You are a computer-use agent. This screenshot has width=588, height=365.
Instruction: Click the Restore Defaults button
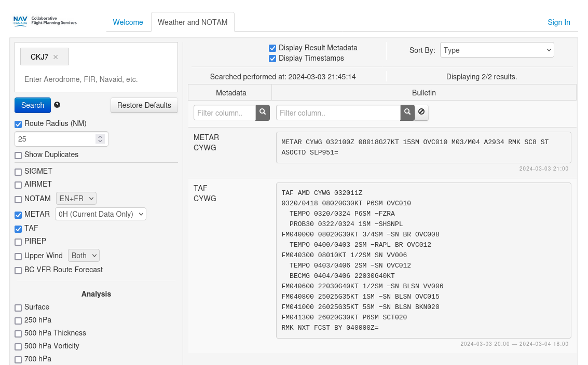[x=144, y=105]
